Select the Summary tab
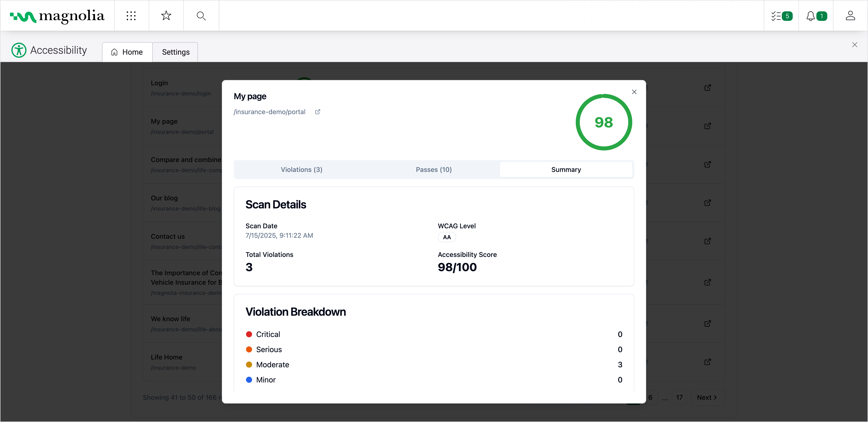This screenshot has height=422, width=868. tap(566, 170)
